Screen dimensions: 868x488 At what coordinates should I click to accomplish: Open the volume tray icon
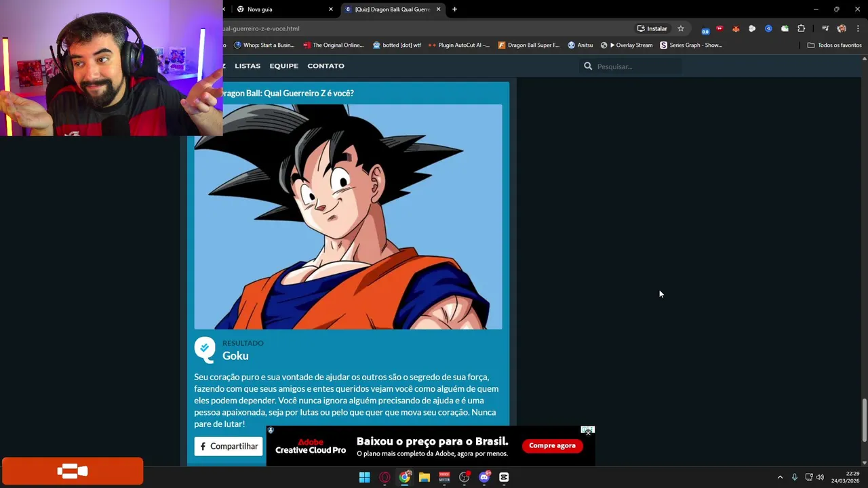(x=820, y=477)
